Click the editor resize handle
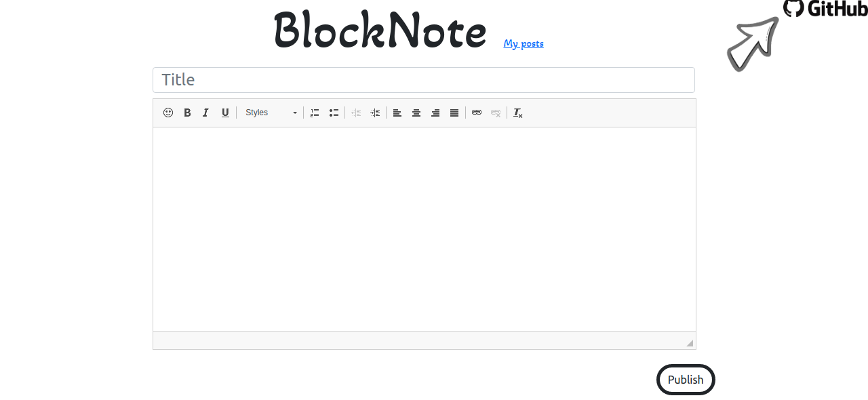868x400 pixels. click(x=690, y=343)
